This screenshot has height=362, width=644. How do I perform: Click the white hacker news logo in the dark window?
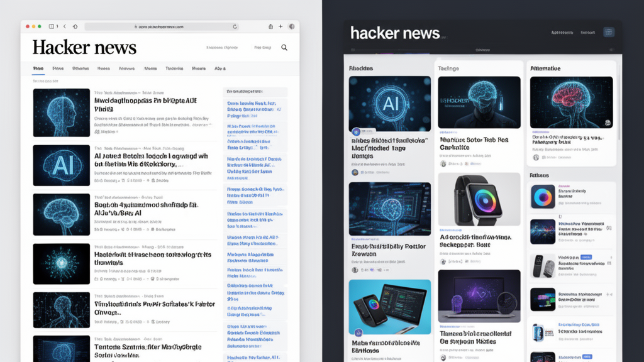coord(395,33)
